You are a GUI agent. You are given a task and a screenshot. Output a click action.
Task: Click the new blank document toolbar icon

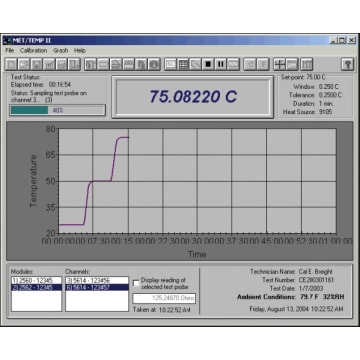pyautogui.click(x=11, y=64)
